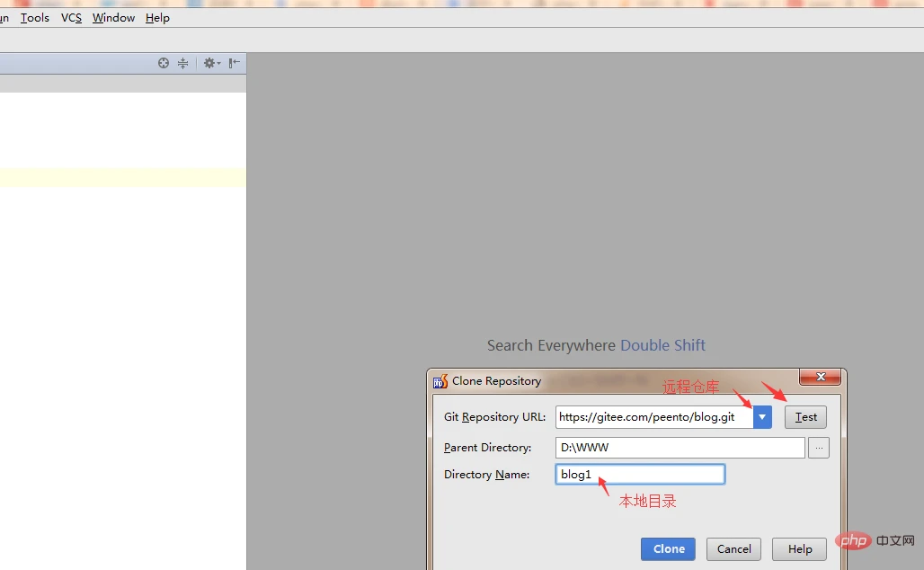The image size is (924, 570).
Task: Open the project panel gear settings
Action: [211, 63]
